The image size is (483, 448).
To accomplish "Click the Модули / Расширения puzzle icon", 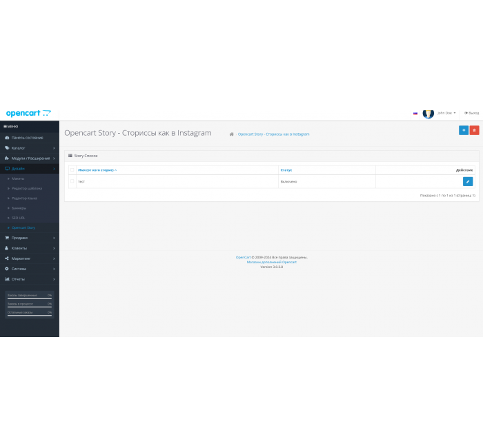I will pyautogui.click(x=7, y=158).
